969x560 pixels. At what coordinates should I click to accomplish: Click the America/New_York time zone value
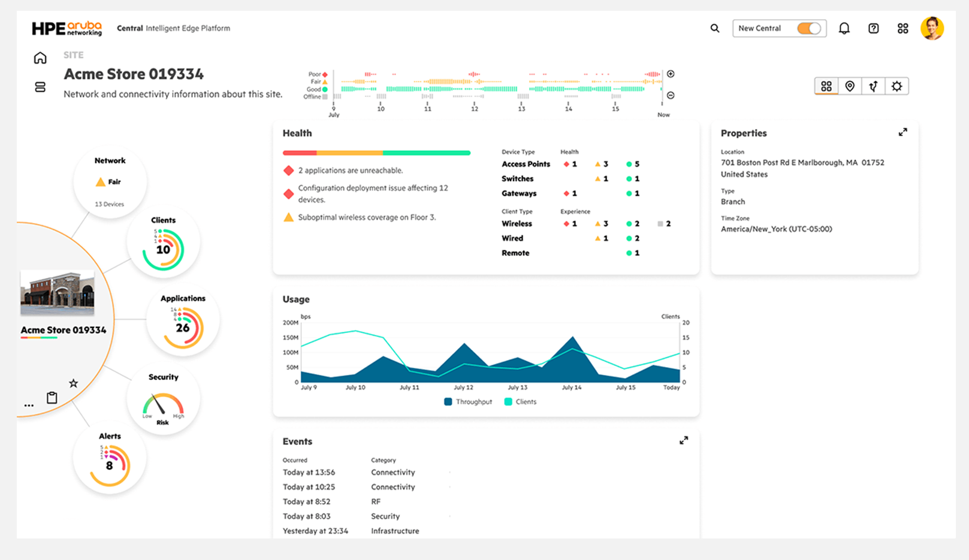pyautogui.click(x=776, y=229)
